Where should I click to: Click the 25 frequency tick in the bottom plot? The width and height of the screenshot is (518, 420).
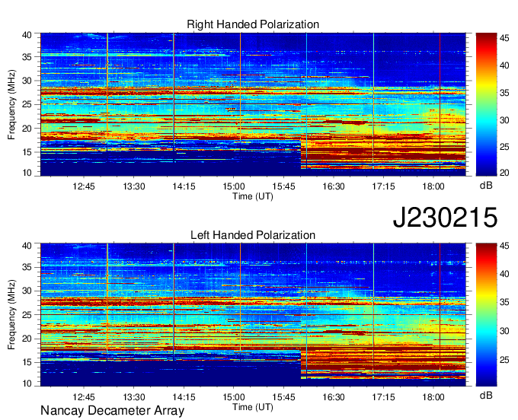coord(27,315)
